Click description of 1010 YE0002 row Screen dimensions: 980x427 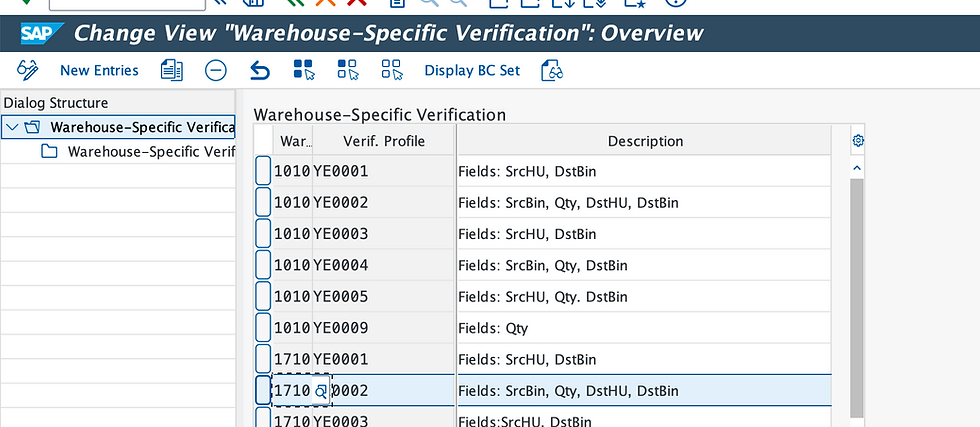(x=644, y=203)
